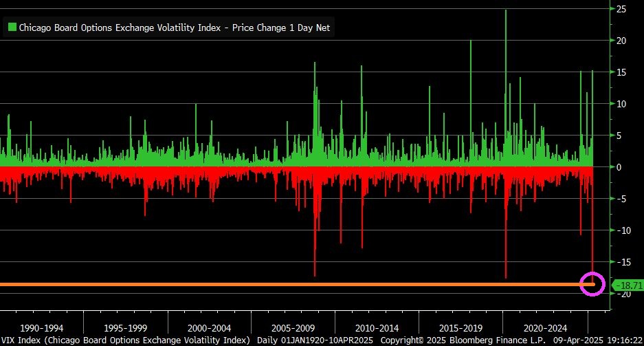This screenshot has height=346, width=644.
Task: Select the orange horizontal reference line
Action: click(275, 284)
